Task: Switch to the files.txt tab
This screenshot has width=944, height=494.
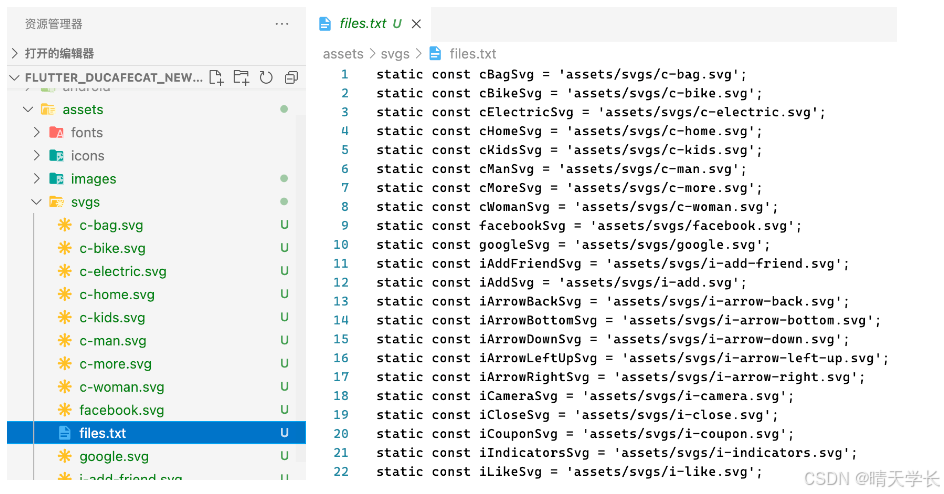Action: click(370, 24)
